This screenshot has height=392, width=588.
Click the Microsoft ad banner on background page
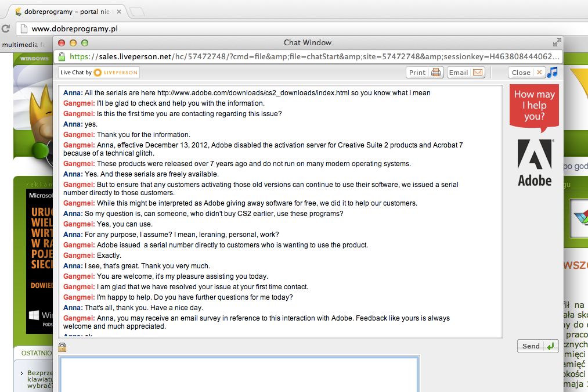[39, 261]
